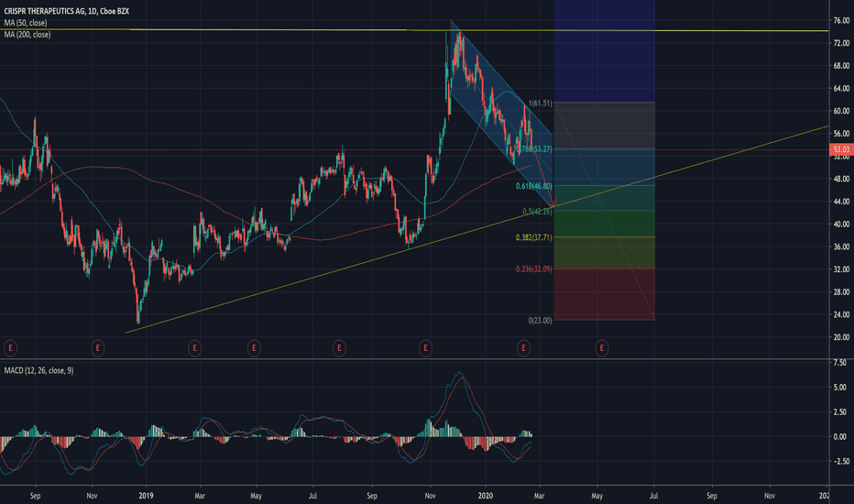Click the 56.00 price axis label

click(x=841, y=134)
